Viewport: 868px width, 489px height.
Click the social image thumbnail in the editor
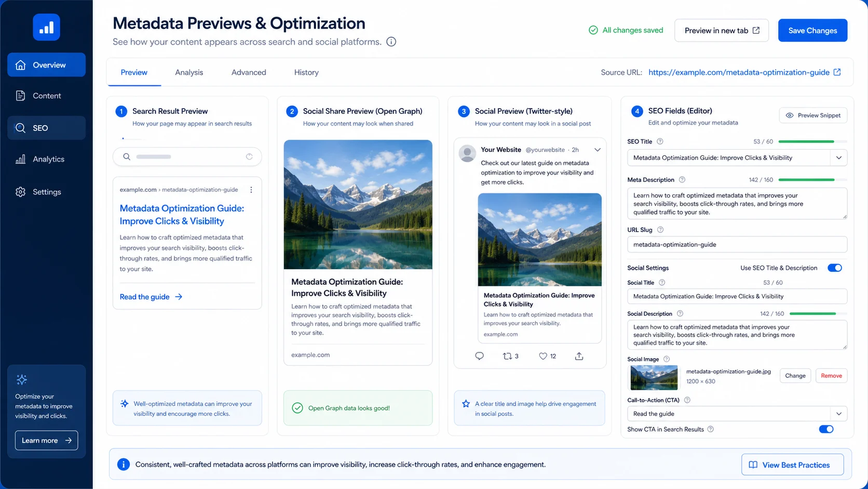[x=654, y=378]
